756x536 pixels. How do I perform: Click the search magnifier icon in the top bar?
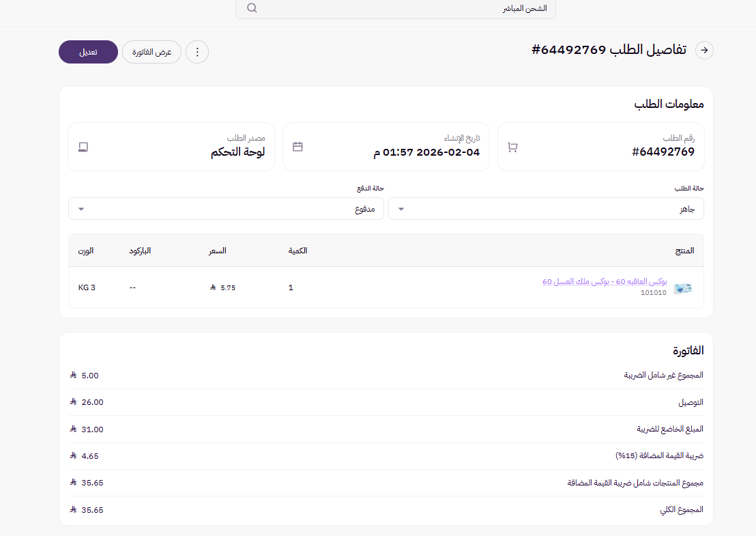(x=252, y=8)
